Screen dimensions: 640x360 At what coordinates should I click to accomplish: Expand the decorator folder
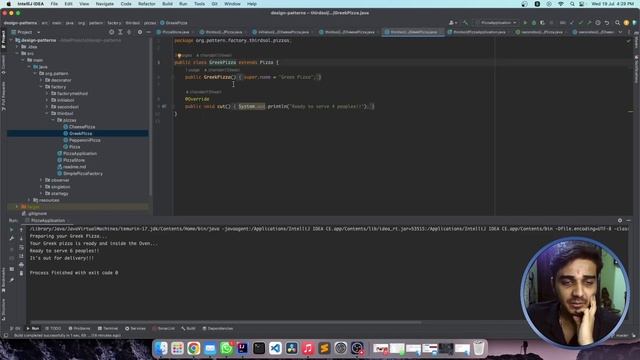(41, 80)
